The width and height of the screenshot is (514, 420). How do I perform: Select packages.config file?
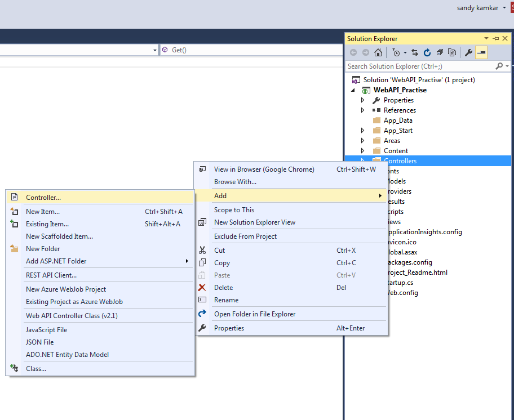point(410,262)
